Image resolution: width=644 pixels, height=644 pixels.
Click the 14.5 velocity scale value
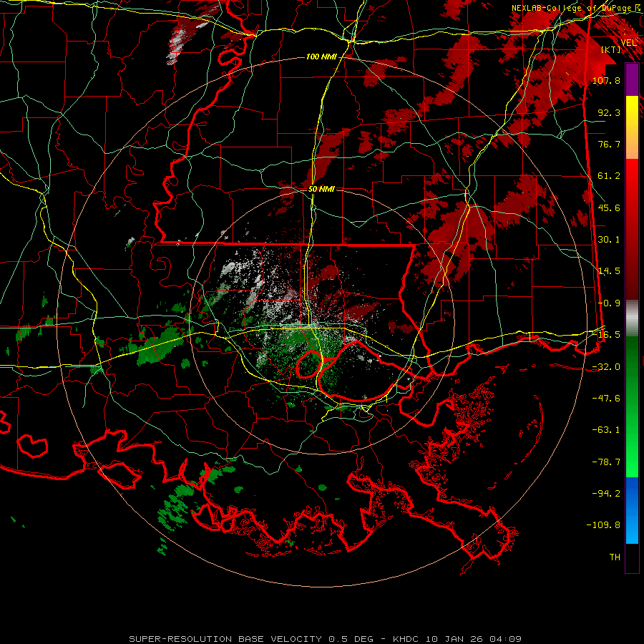tap(609, 271)
